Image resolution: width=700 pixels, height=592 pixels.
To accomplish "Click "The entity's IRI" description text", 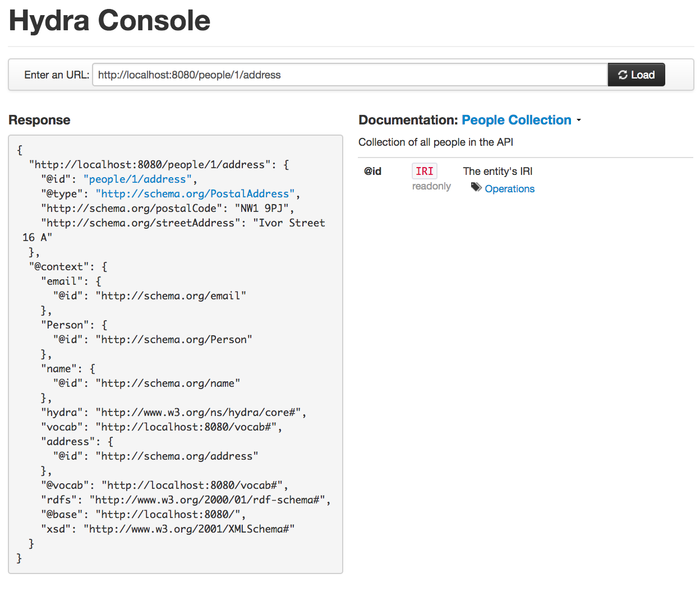I will pyautogui.click(x=498, y=172).
